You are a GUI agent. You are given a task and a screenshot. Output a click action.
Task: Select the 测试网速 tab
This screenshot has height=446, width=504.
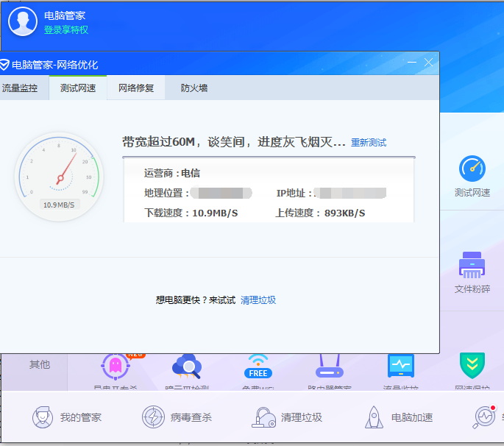(x=77, y=88)
